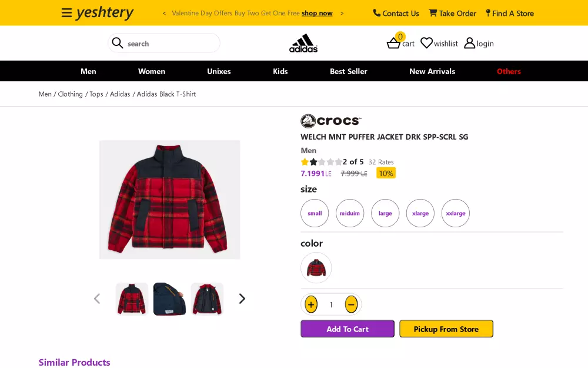Click the login user icon
This screenshot has width=588, height=368.
click(x=469, y=43)
